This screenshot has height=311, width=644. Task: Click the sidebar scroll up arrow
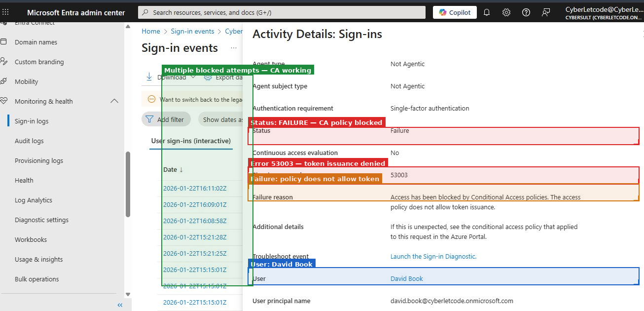click(128, 26)
